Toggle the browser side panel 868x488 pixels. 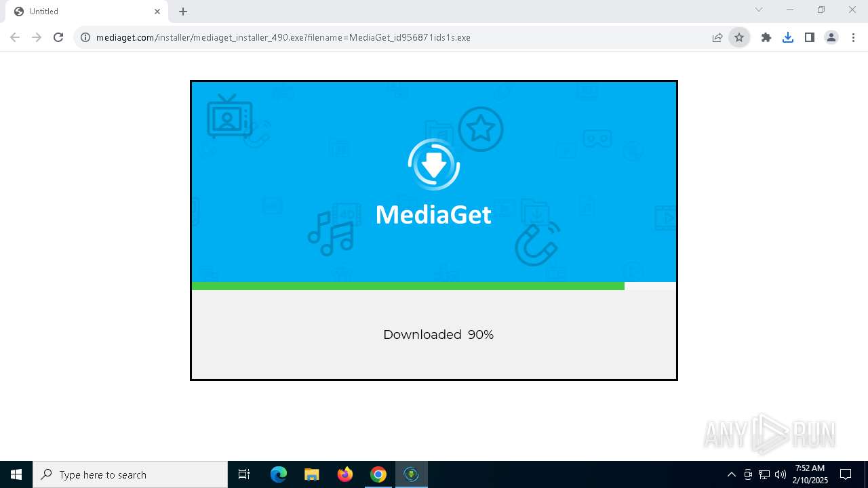810,37
